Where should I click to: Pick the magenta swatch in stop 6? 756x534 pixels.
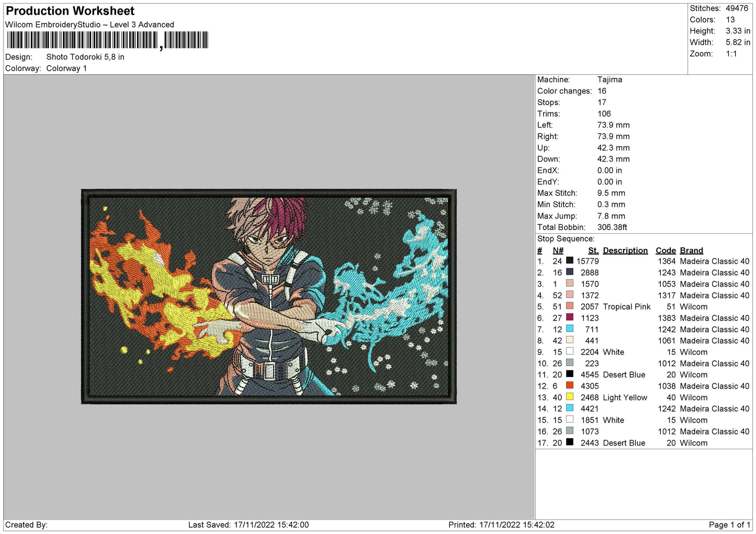[x=569, y=317]
